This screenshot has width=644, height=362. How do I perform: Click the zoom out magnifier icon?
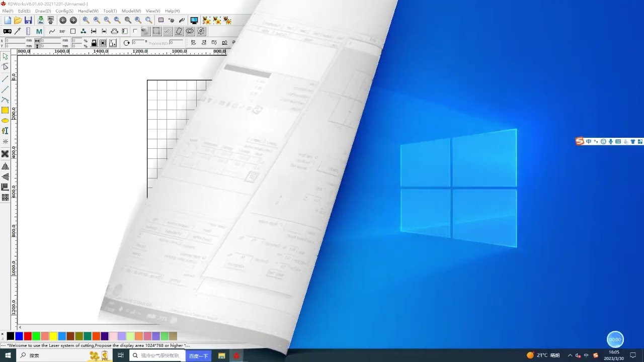pyautogui.click(x=107, y=20)
